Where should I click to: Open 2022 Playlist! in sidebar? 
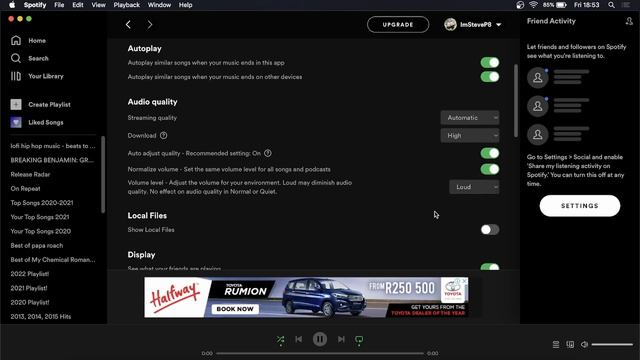(30, 274)
